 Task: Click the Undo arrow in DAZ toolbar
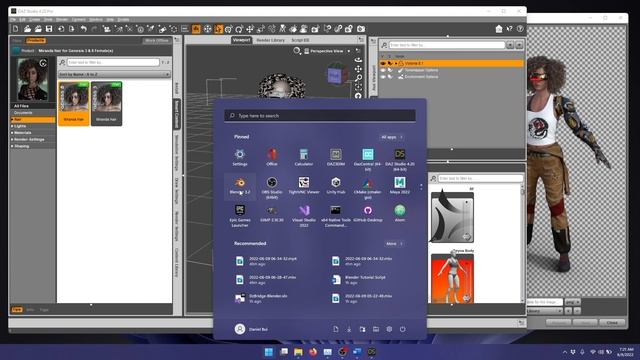pyautogui.click(x=83, y=29)
